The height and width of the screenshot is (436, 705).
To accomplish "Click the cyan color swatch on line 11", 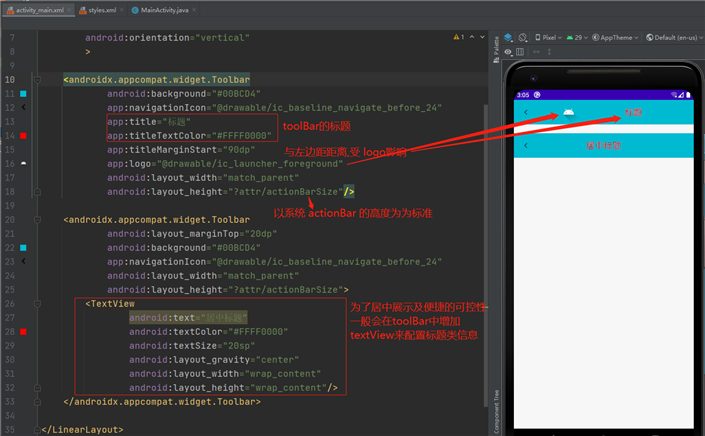I will [x=23, y=93].
